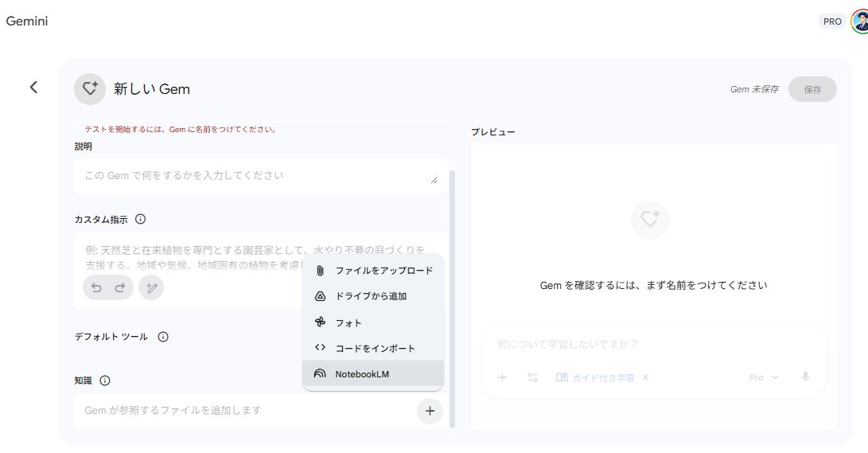Click the description field resize handle

click(x=434, y=180)
